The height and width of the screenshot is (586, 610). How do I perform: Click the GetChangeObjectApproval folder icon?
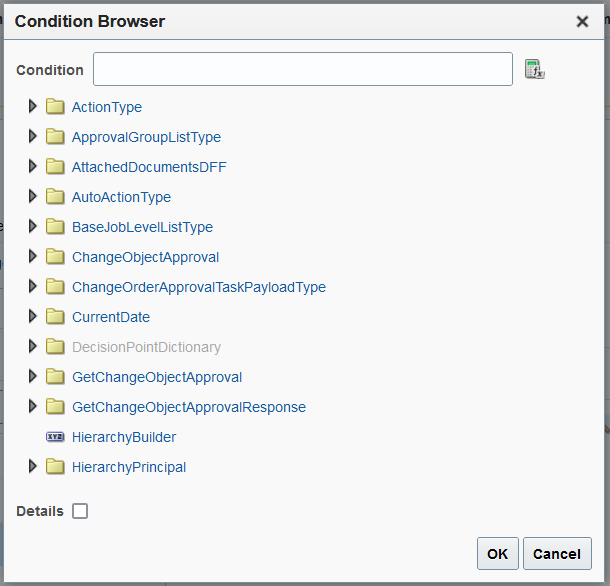point(55,376)
